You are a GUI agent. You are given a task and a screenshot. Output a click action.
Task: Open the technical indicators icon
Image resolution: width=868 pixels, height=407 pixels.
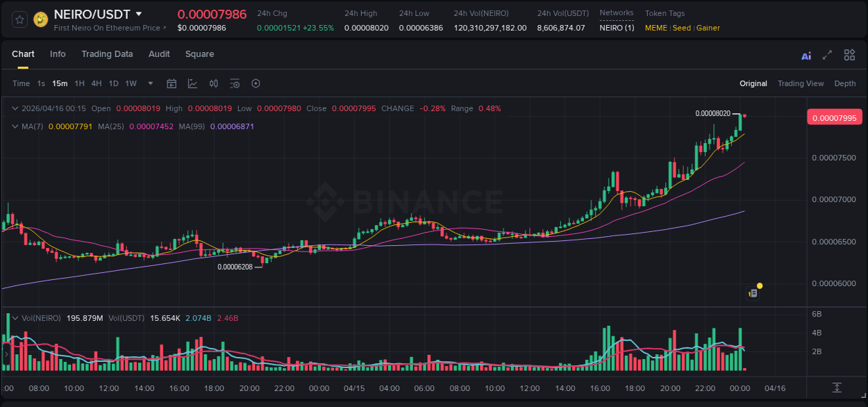(235, 83)
